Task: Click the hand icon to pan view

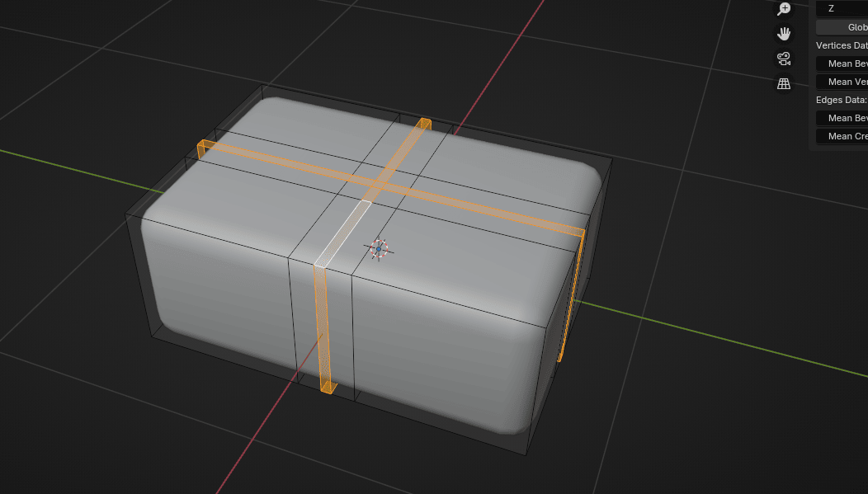Action: pos(783,34)
